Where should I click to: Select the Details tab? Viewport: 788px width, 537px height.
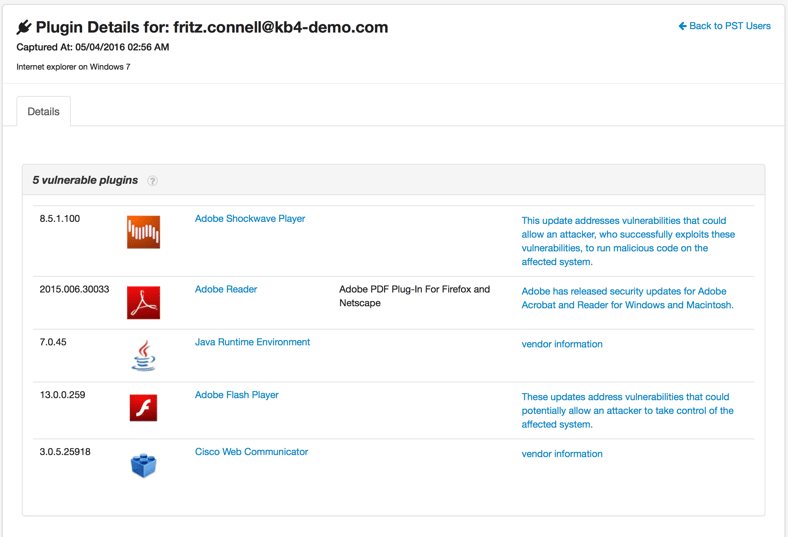tap(43, 112)
